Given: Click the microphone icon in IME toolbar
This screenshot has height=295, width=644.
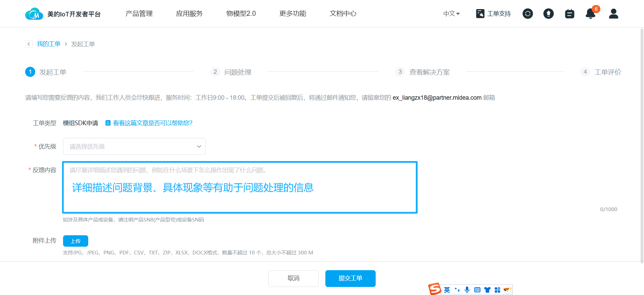Looking at the screenshot, I should pos(467,290).
